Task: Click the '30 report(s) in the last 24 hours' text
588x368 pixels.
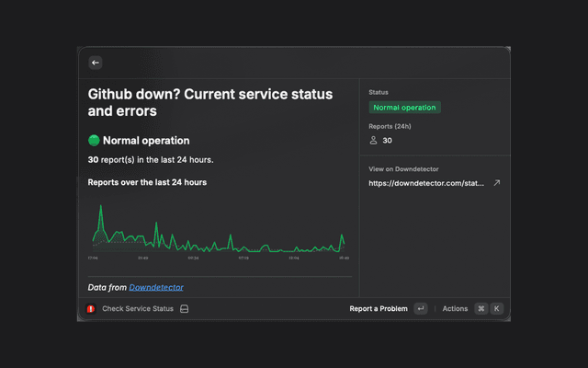Action: (151, 160)
